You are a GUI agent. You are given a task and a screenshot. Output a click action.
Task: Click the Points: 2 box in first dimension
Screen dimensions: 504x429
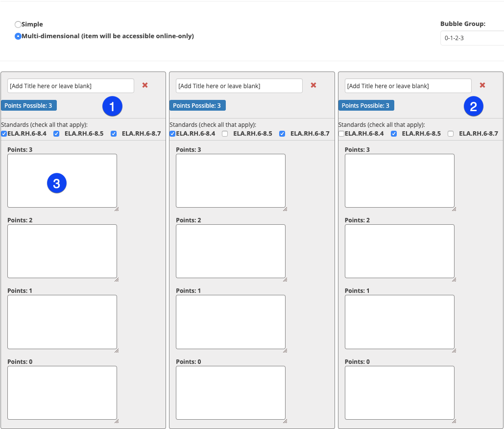[62, 251]
